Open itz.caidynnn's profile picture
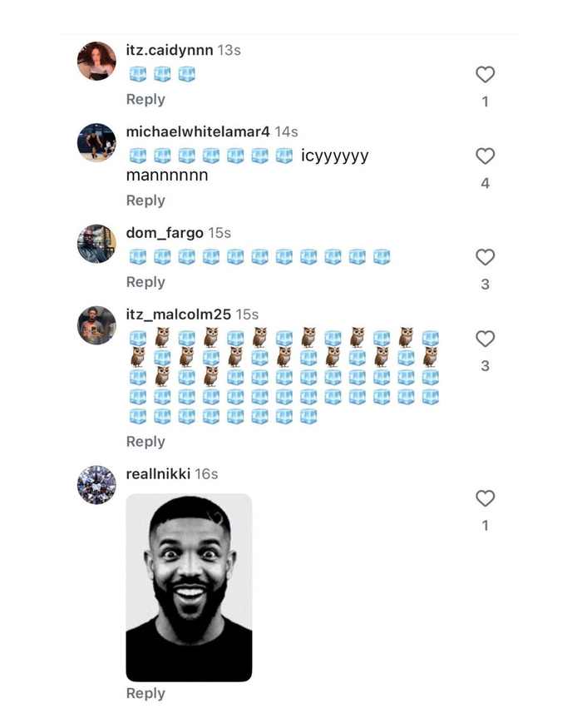The height and width of the screenshot is (728, 582). point(96,61)
